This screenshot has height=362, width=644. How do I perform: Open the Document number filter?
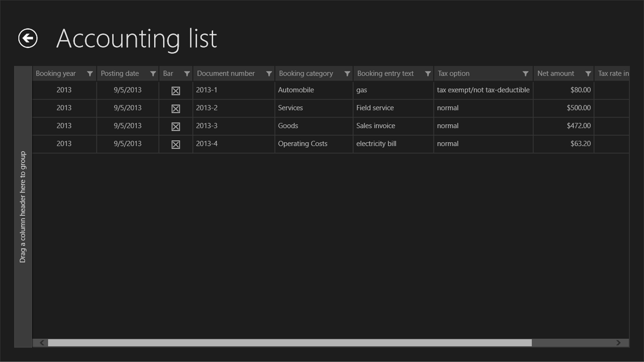(269, 74)
